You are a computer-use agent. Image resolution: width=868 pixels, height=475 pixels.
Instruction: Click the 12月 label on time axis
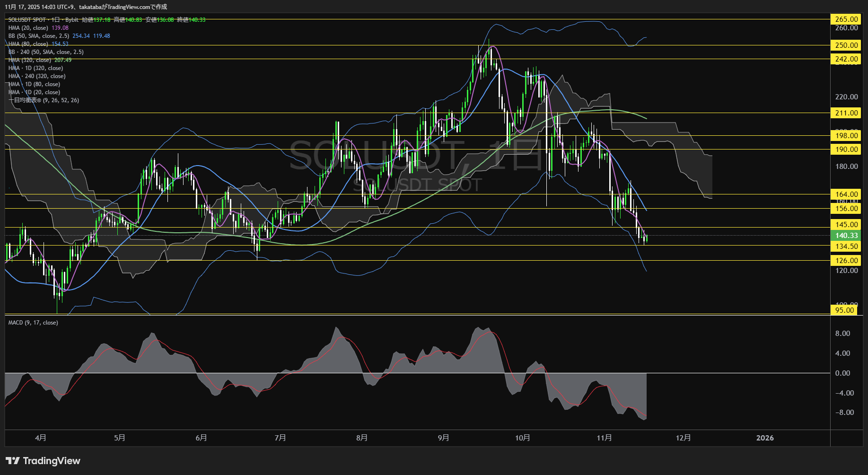pyautogui.click(x=683, y=438)
